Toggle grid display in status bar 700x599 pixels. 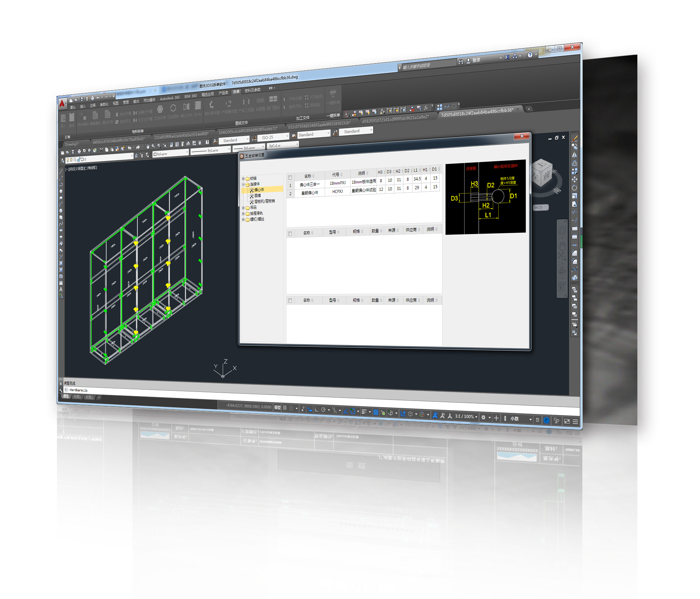(285, 407)
